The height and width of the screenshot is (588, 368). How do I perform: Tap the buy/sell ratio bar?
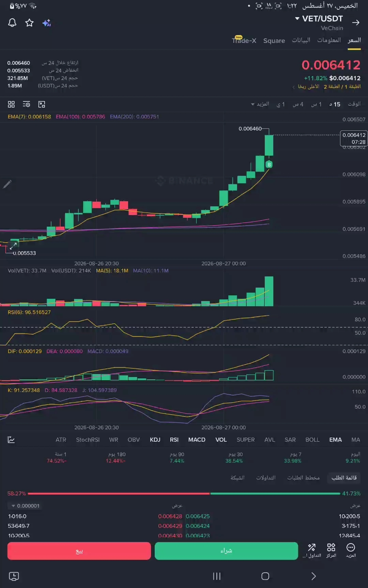coord(184,493)
